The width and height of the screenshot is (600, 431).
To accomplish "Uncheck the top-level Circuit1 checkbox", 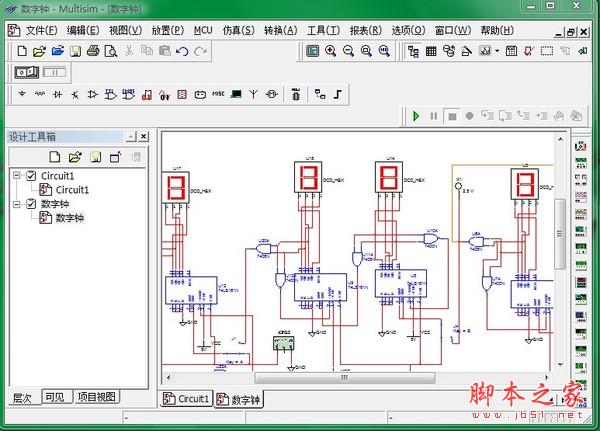I will [31, 176].
